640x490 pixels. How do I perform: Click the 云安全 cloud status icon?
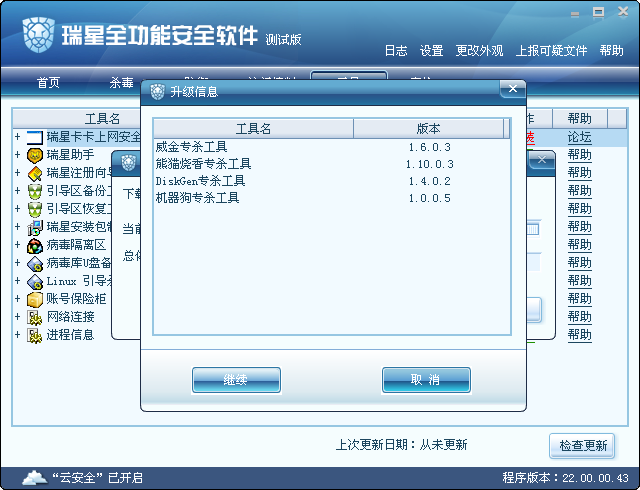coord(34,477)
